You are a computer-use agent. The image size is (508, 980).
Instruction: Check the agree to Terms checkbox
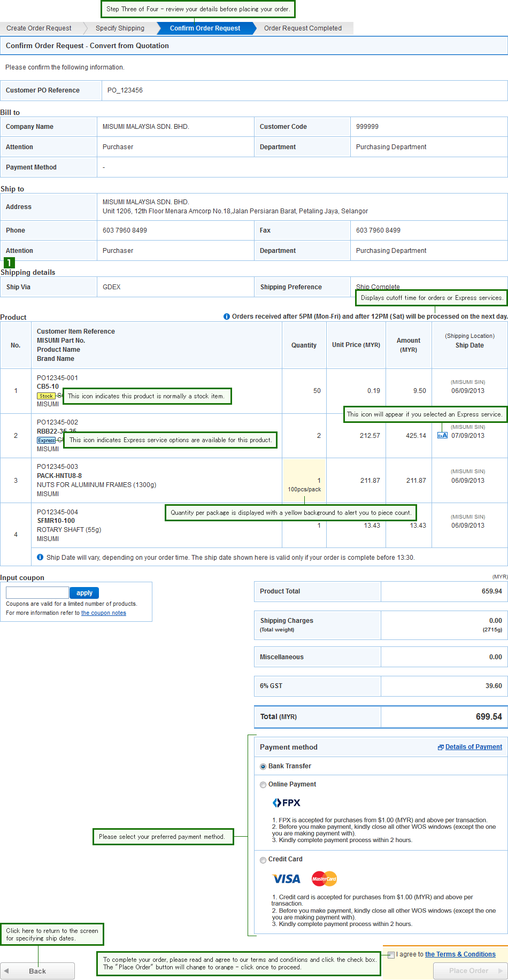(391, 955)
